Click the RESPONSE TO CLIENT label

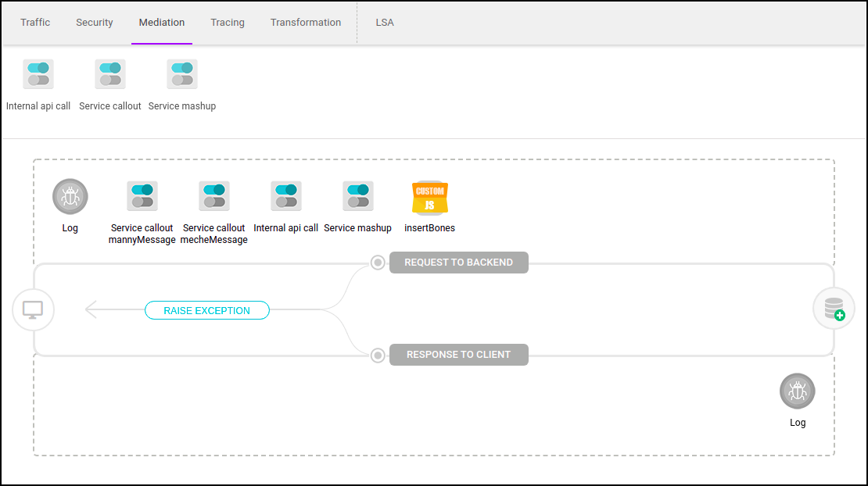point(458,355)
